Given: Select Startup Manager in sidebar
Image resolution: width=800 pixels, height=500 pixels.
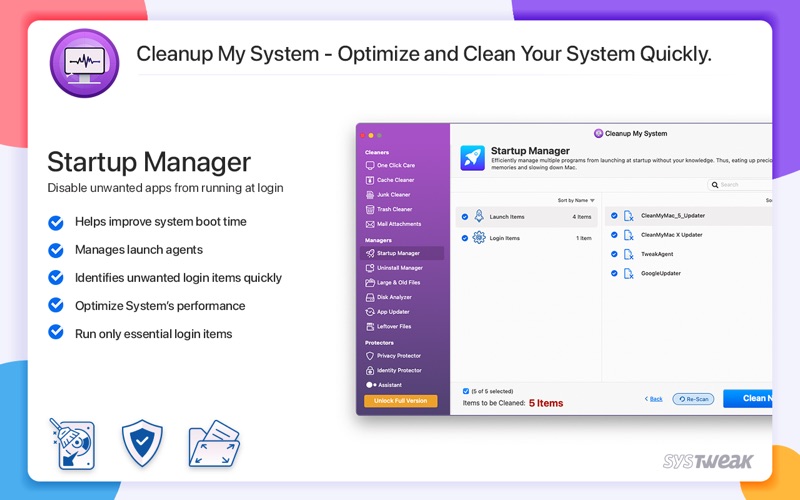Looking at the screenshot, I should (x=402, y=253).
